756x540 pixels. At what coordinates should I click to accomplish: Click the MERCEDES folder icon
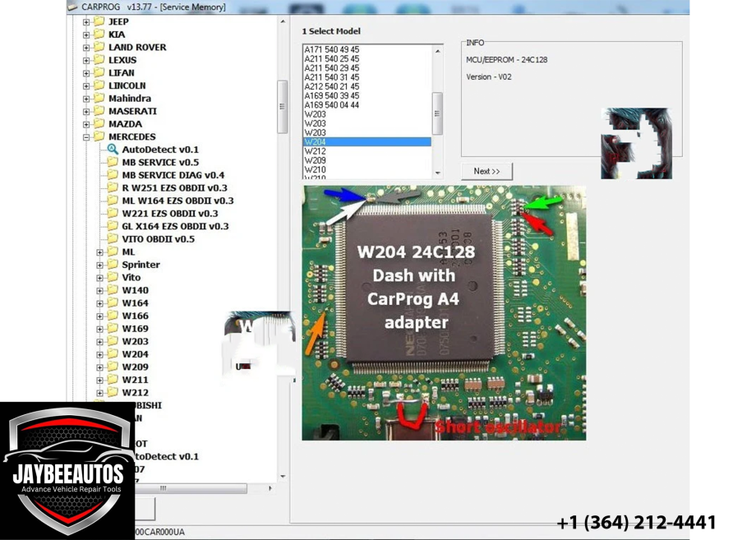99,136
